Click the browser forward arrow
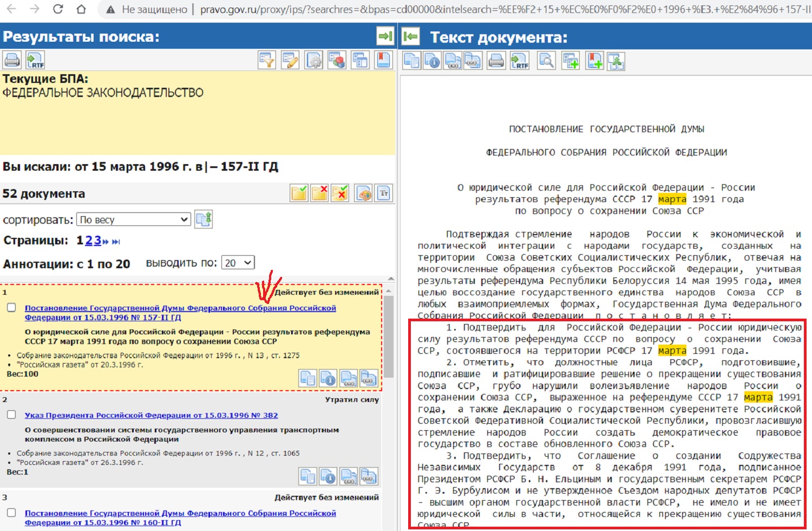The image size is (812, 531). (x=34, y=9)
